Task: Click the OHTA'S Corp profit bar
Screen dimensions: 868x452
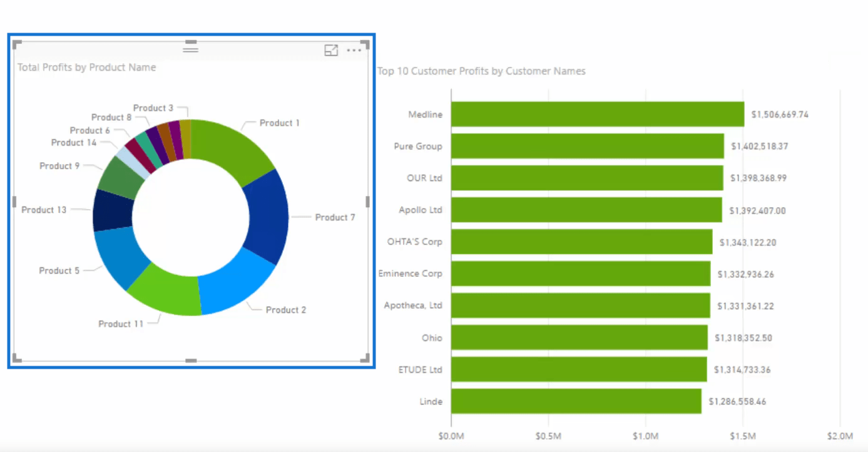Action: pyautogui.click(x=582, y=242)
